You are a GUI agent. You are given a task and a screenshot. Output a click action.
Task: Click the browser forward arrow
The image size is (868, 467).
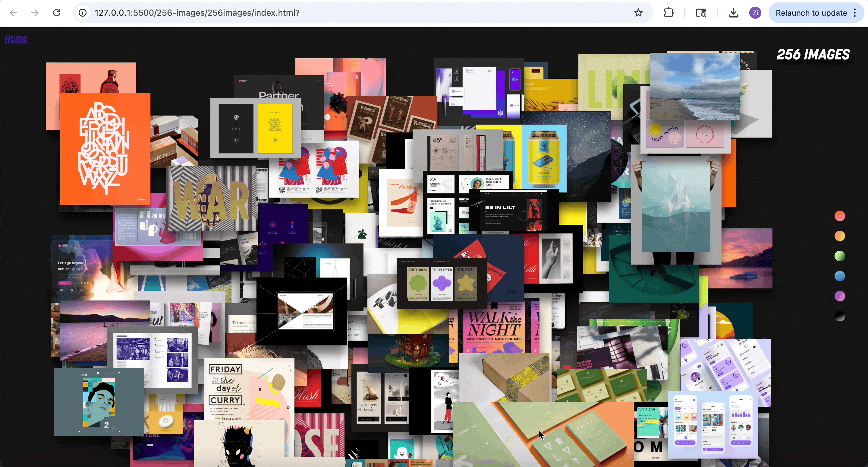click(35, 13)
